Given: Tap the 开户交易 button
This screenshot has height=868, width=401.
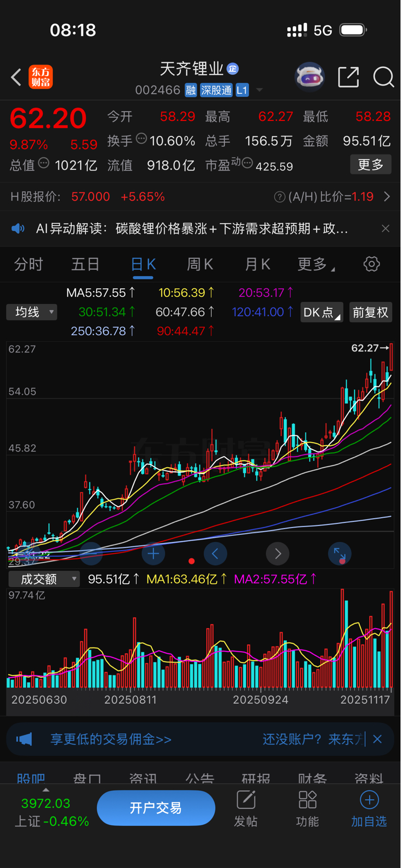Looking at the screenshot, I should point(156,808).
